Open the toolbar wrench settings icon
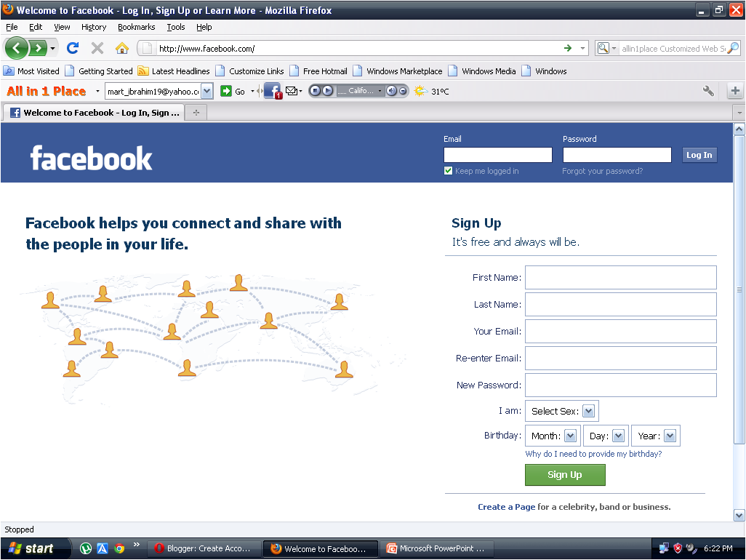Screen dimensions: 746x560 708,91
